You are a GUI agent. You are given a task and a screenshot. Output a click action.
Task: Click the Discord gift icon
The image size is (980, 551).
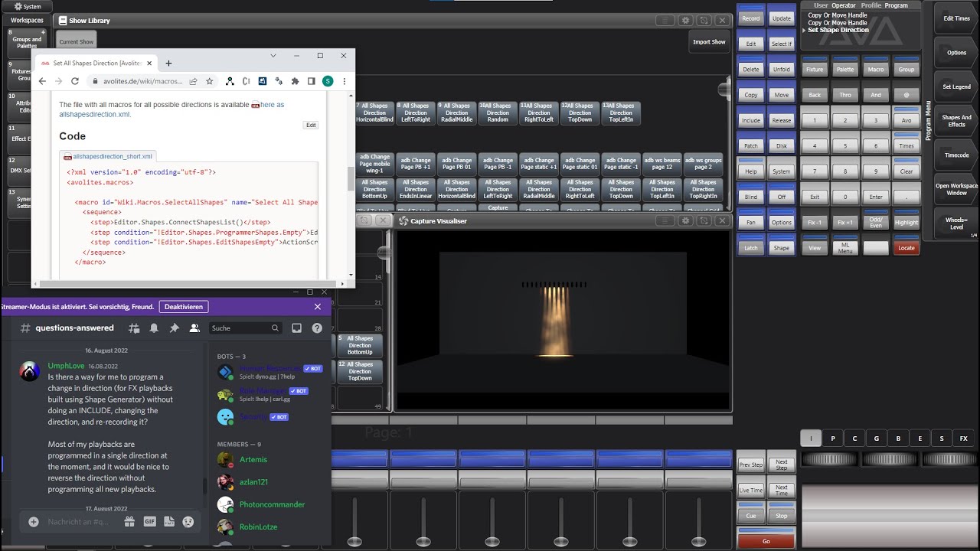129,521
